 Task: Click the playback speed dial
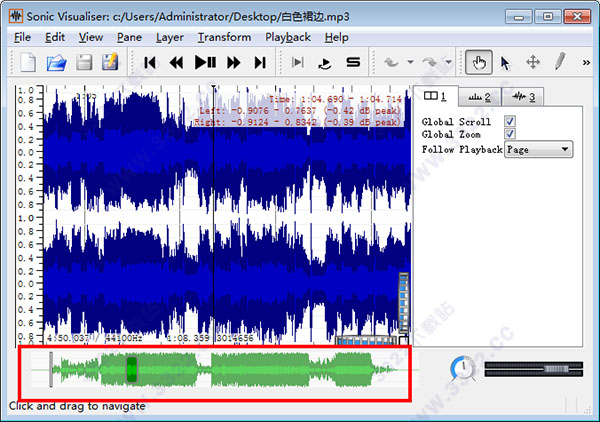463,369
